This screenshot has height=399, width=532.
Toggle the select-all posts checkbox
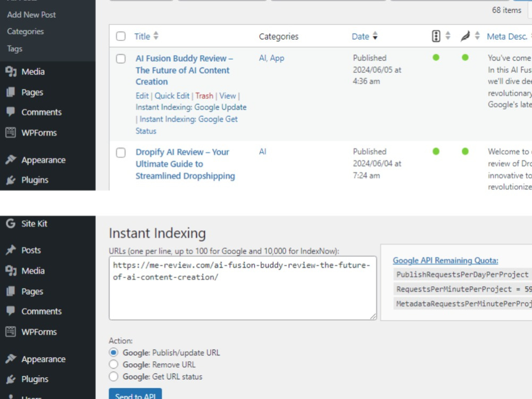(x=121, y=36)
